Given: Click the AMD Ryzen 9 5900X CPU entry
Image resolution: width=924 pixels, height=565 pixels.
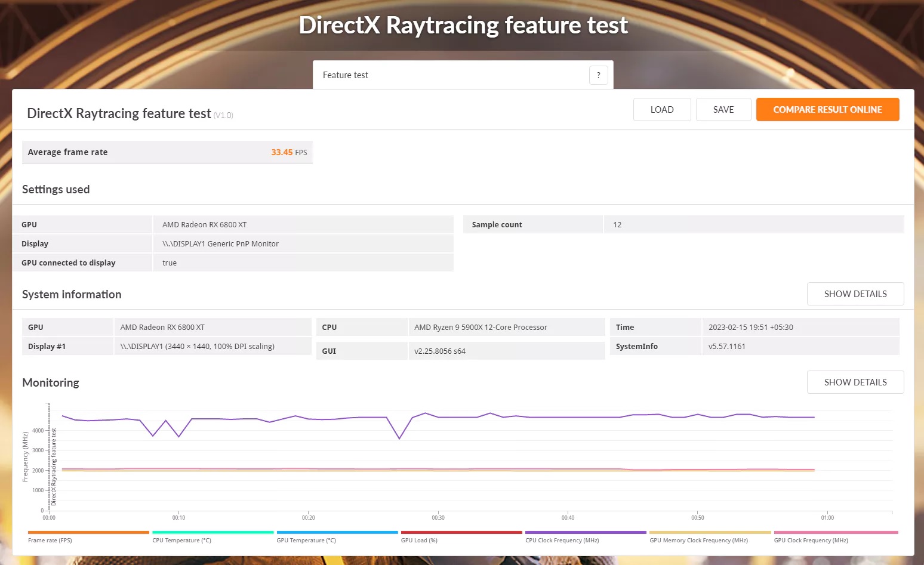Looking at the screenshot, I should (x=481, y=328).
